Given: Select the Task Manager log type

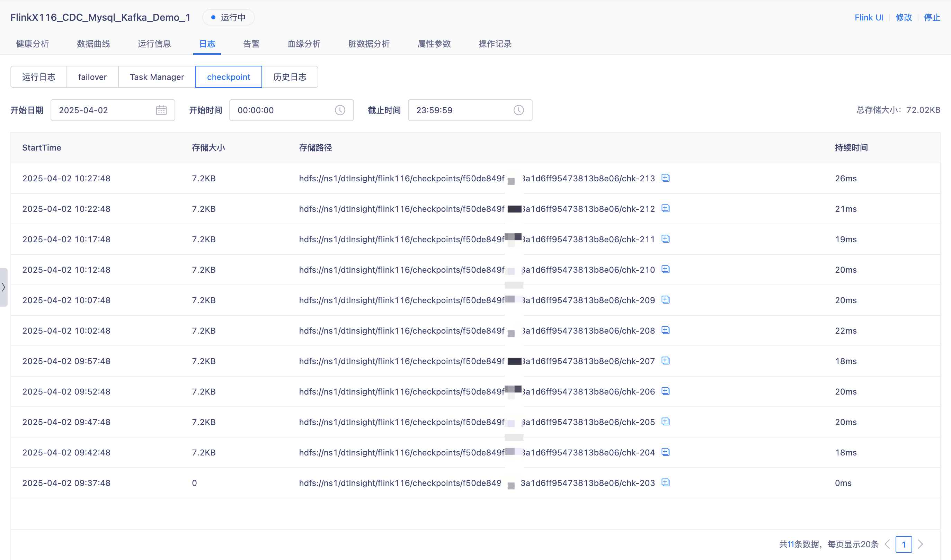Looking at the screenshot, I should click(x=157, y=77).
